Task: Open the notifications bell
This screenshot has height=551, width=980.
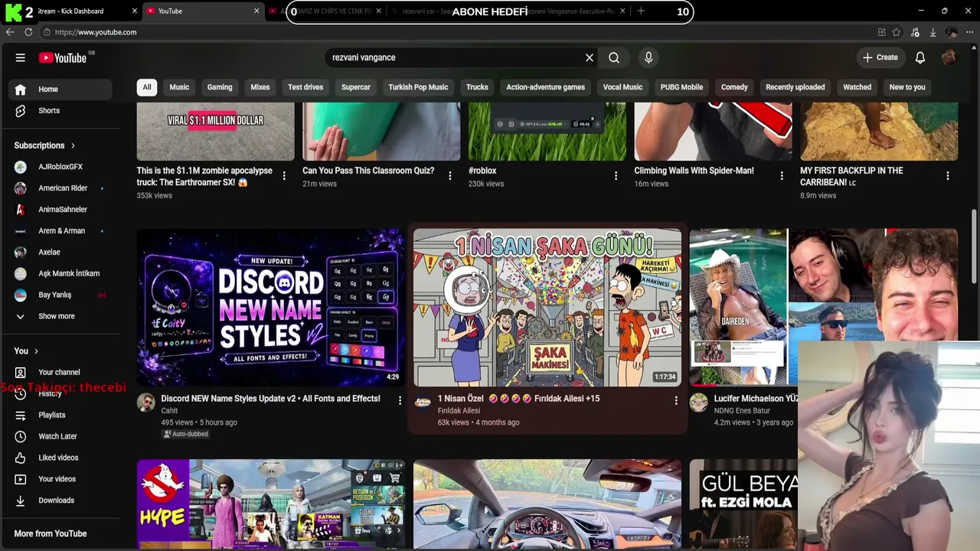Action: [x=920, y=57]
